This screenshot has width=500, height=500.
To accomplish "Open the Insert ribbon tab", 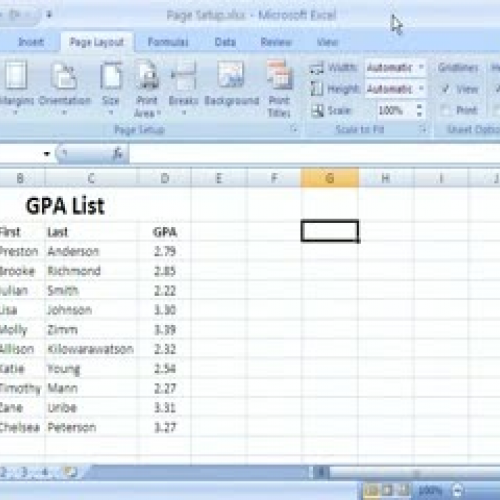I will pos(31,42).
